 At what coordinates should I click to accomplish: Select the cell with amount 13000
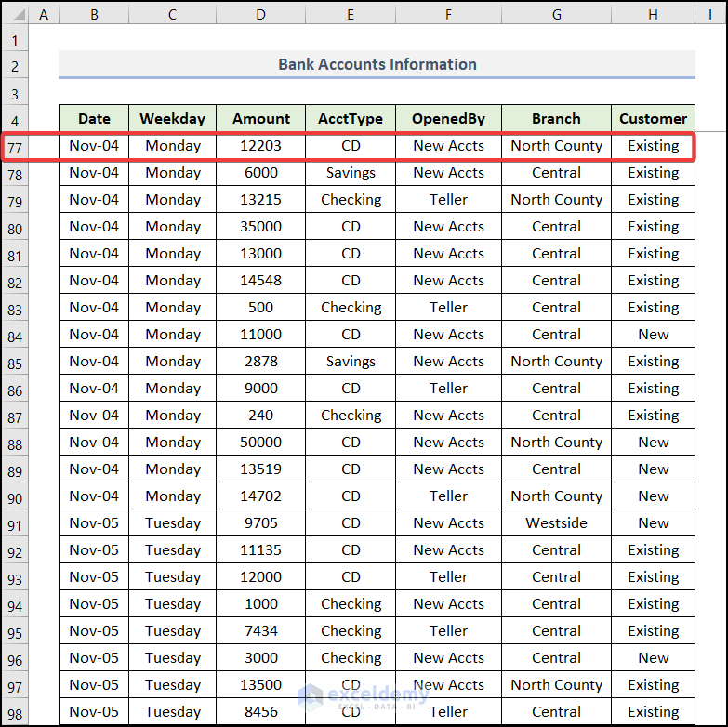pos(261,254)
